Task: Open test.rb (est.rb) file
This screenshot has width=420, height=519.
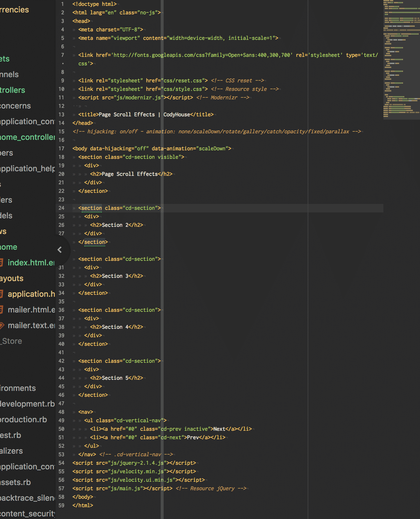Action: [10, 435]
